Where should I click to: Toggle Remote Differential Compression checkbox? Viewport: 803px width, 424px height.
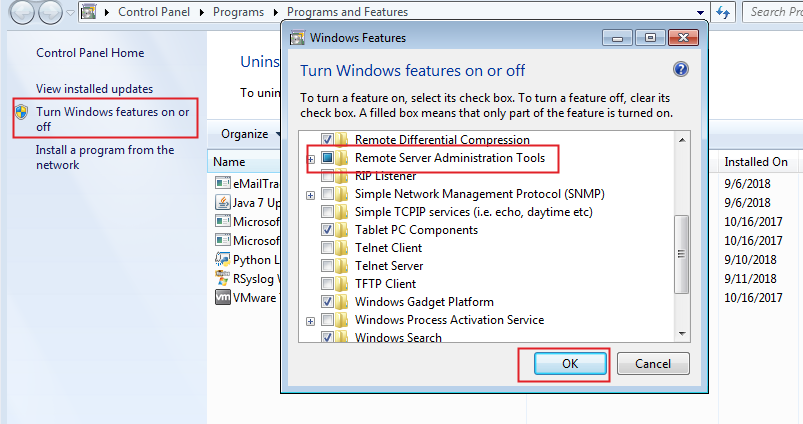point(327,139)
